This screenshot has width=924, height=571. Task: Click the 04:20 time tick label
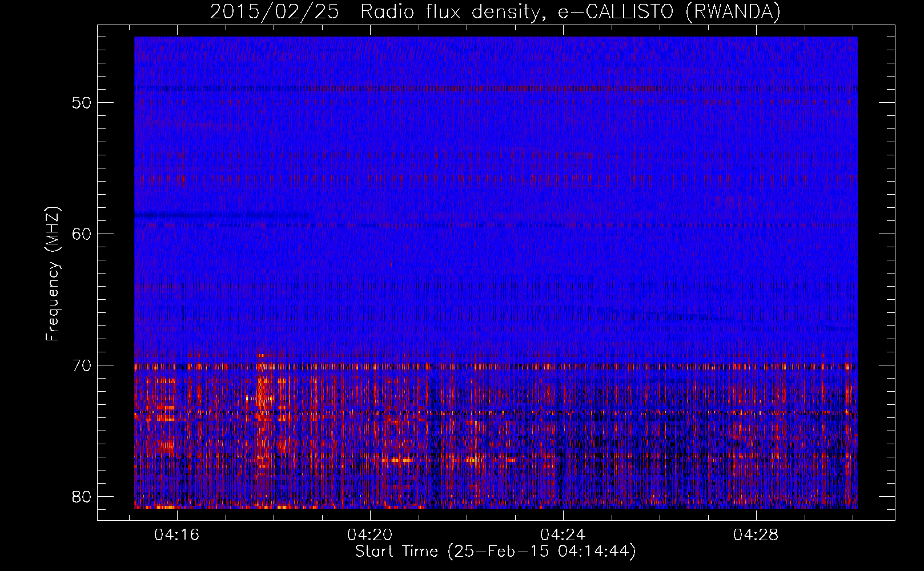point(370,535)
